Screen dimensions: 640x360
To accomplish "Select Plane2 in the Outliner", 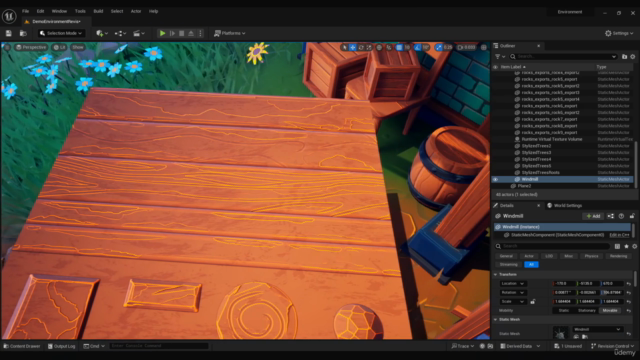I will pos(524,186).
